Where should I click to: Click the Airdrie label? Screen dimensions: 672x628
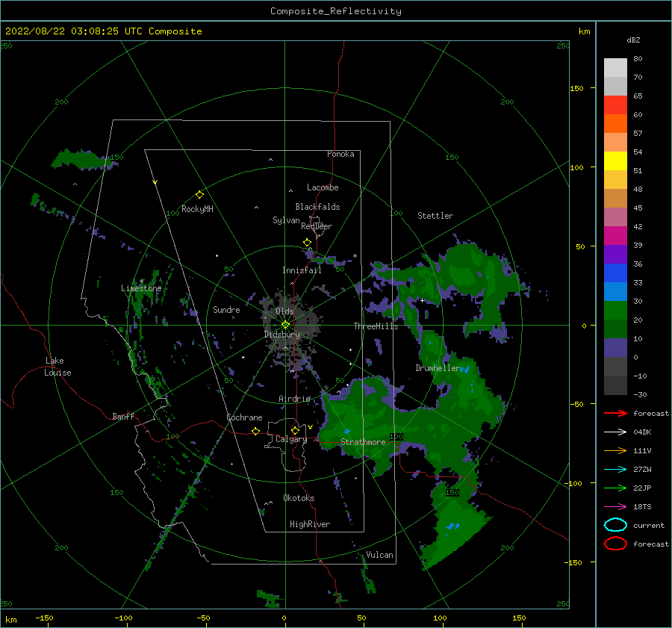pos(294,399)
